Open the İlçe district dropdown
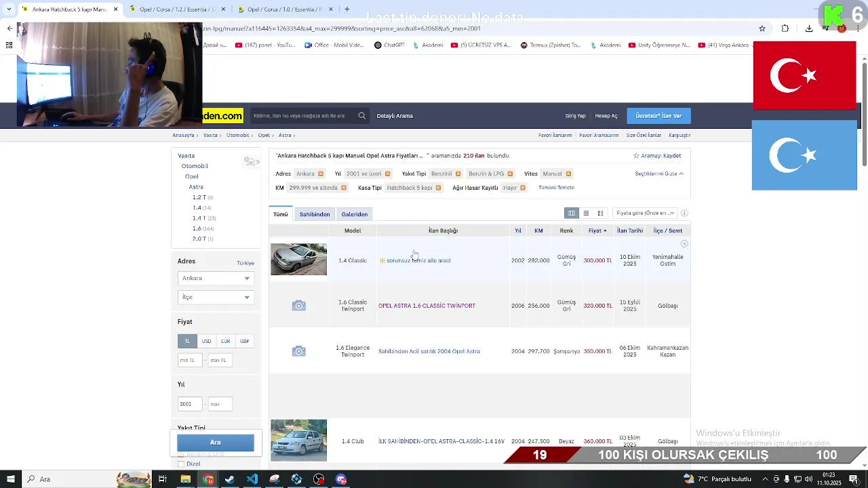Screen dimensions: 868x488 pos(215,297)
